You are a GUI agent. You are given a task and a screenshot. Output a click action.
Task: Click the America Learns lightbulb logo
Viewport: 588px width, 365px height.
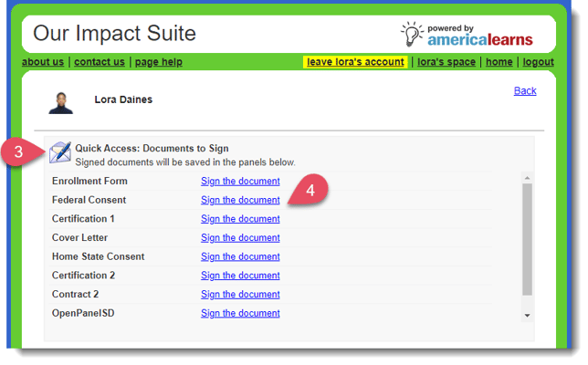[414, 34]
